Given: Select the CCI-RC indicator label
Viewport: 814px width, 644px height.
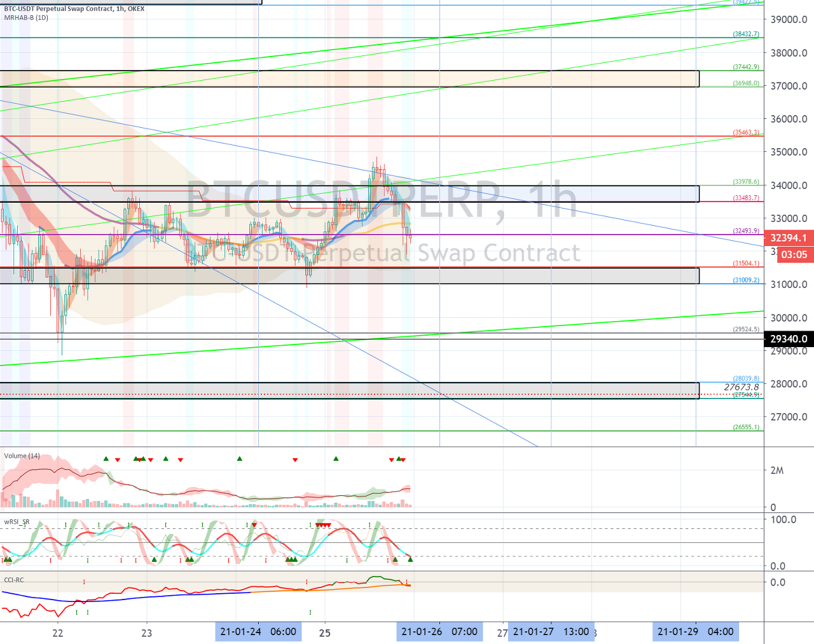Looking at the screenshot, I should [x=14, y=580].
